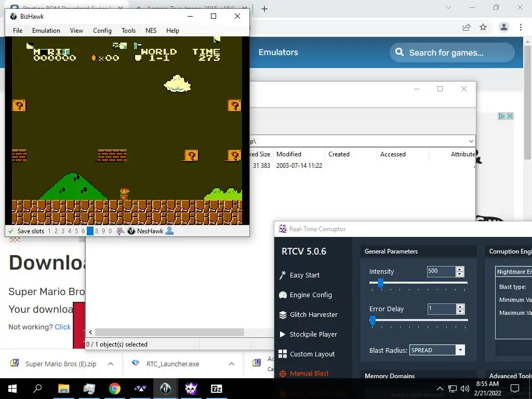Expand options for Super Mario Bros (E).zip download
This screenshot has height=399, width=532.
coord(111,364)
